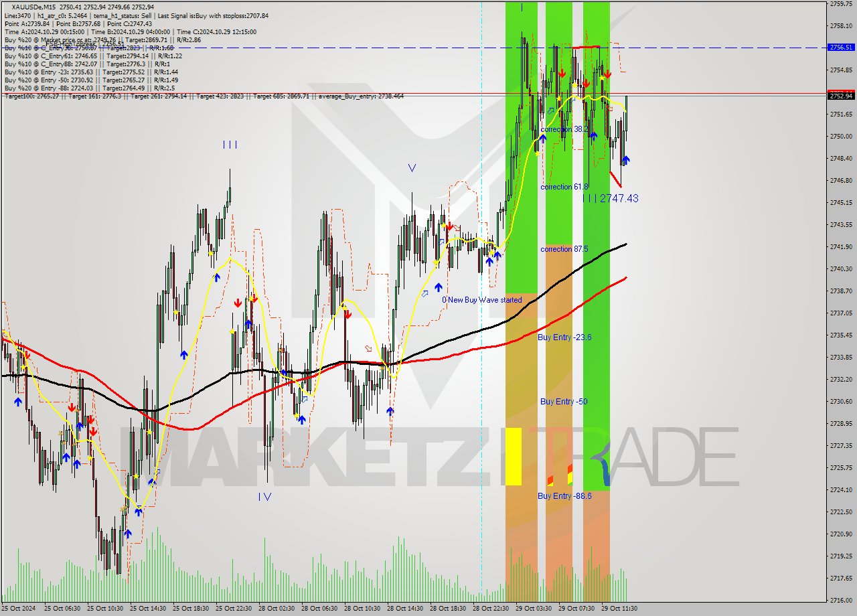Click yellow block inside first green zone

point(514,457)
